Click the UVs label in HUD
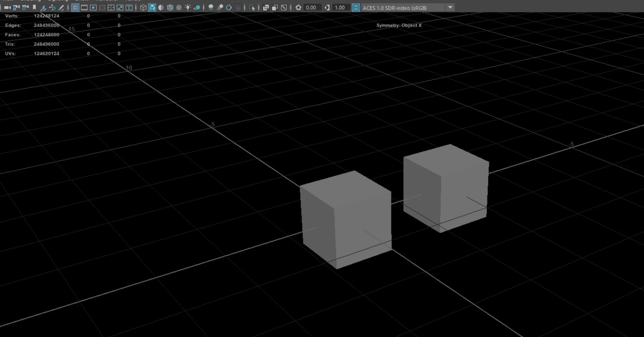644x337 pixels. 11,53
